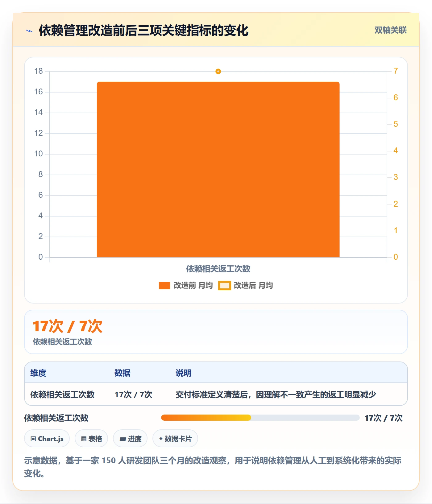432x504 pixels.
Task: Click the table grid icon in 表格 chip
Action: point(84,439)
